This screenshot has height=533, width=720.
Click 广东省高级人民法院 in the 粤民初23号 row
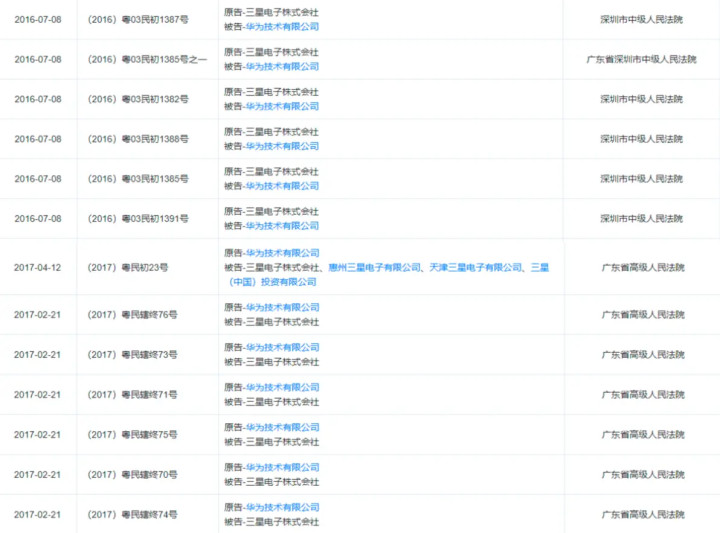[643, 267]
